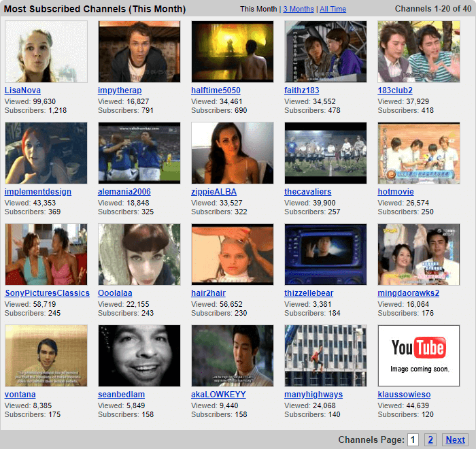Click SonyPicturesClassics 'Viewed: 58,719' text

(30, 304)
